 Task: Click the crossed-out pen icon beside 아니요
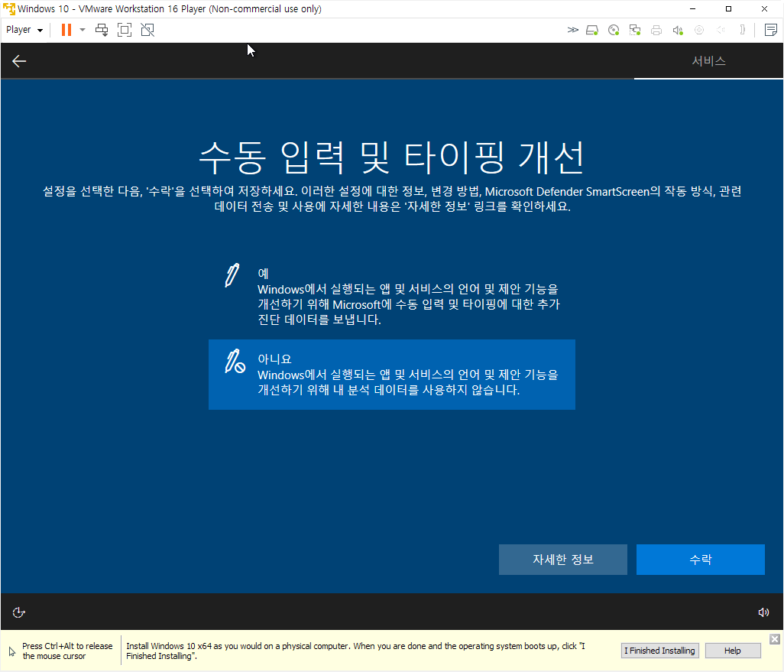tap(235, 361)
